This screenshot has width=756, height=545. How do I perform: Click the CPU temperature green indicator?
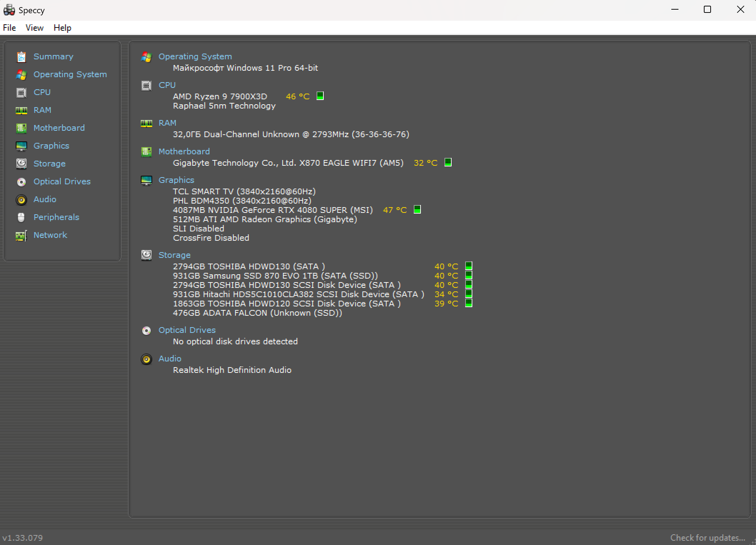[320, 96]
